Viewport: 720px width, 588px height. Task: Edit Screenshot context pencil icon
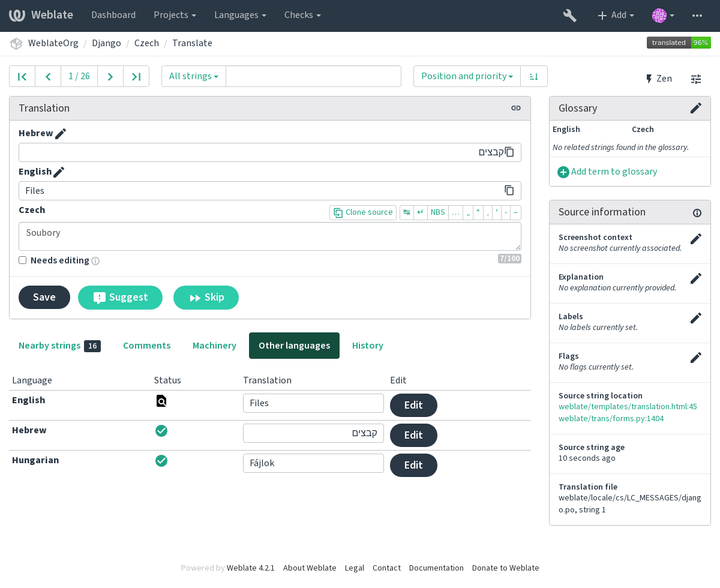[696, 239]
